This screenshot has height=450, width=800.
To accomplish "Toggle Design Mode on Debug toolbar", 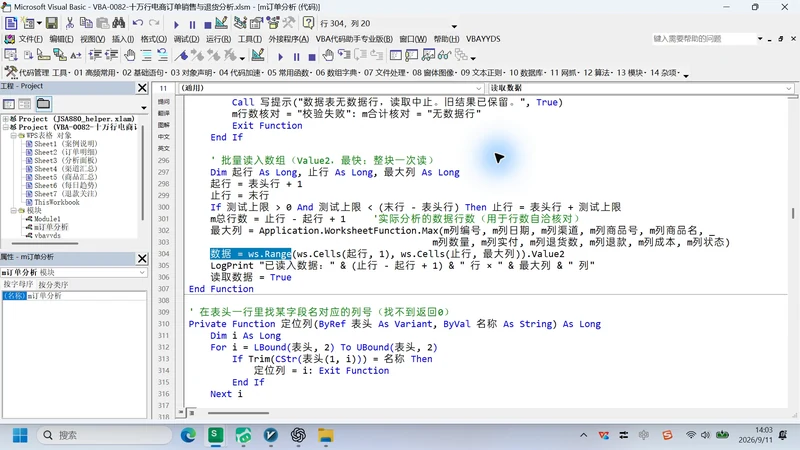I will point(258,55).
